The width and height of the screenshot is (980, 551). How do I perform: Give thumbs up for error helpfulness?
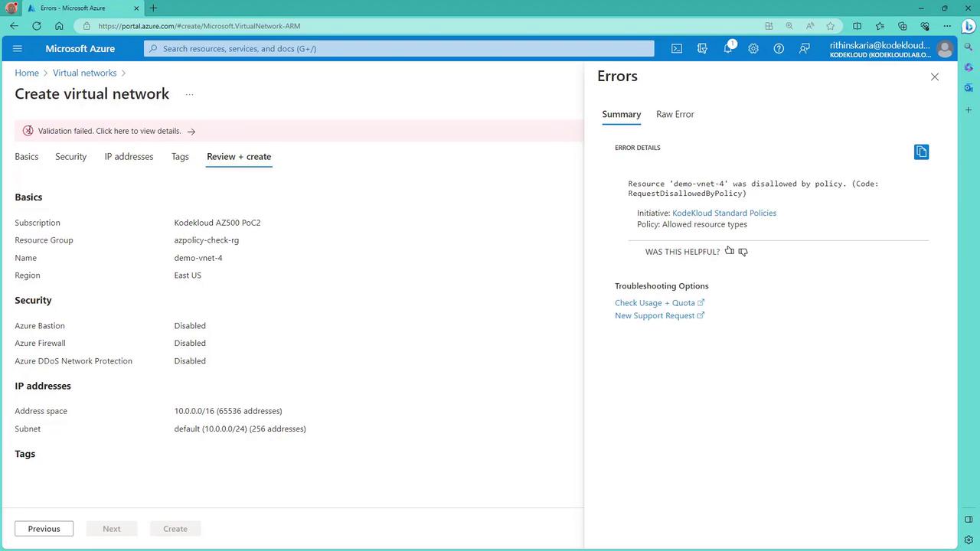point(729,251)
